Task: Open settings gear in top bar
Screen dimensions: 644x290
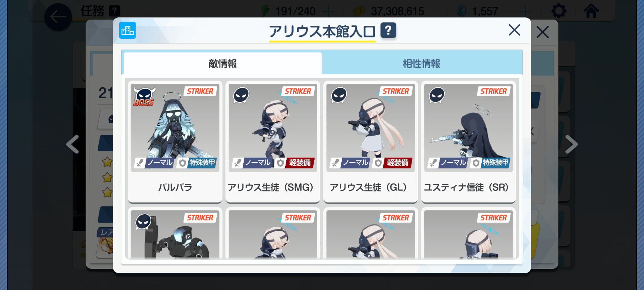Action: coord(559,11)
